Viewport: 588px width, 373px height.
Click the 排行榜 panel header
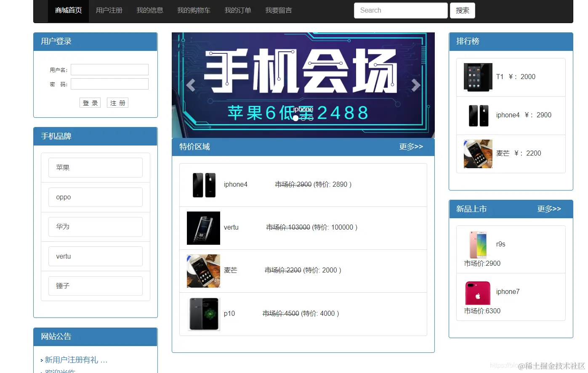[511, 41]
